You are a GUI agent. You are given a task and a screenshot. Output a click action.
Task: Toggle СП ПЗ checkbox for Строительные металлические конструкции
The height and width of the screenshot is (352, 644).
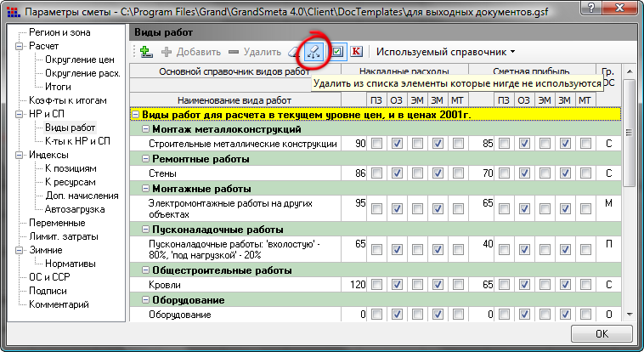(504, 143)
